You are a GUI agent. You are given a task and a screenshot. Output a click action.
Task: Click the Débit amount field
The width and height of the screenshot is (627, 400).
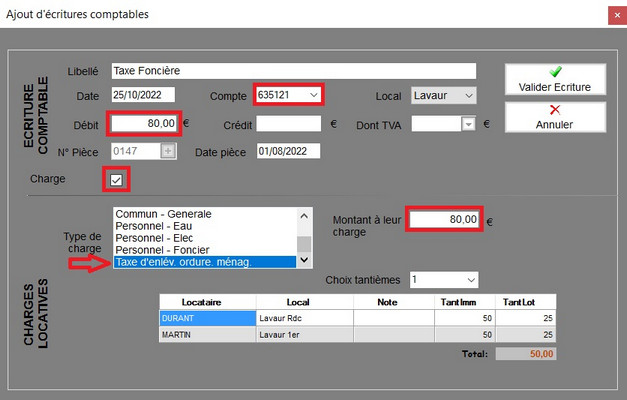(x=144, y=123)
